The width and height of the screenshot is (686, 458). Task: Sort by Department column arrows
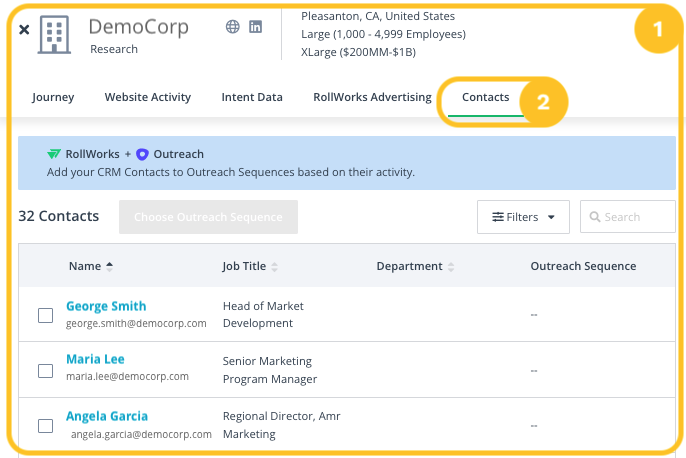[451, 267]
